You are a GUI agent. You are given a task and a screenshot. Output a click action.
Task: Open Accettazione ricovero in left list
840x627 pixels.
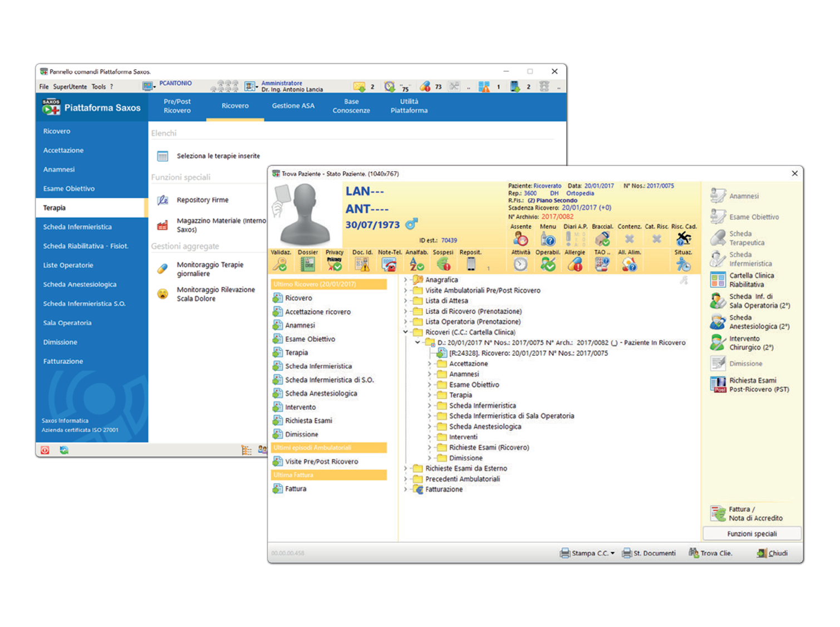tap(312, 312)
